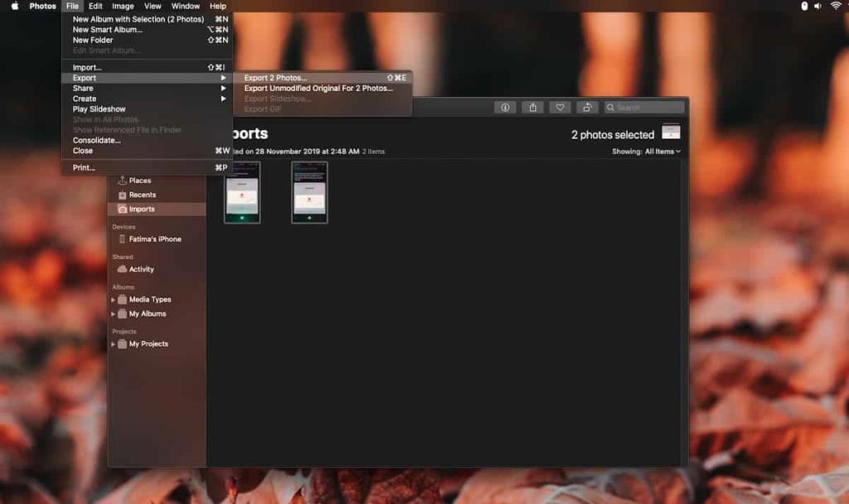Expand the My Projects section
The height and width of the screenshot is (504, 849).
tap(116, 344)
